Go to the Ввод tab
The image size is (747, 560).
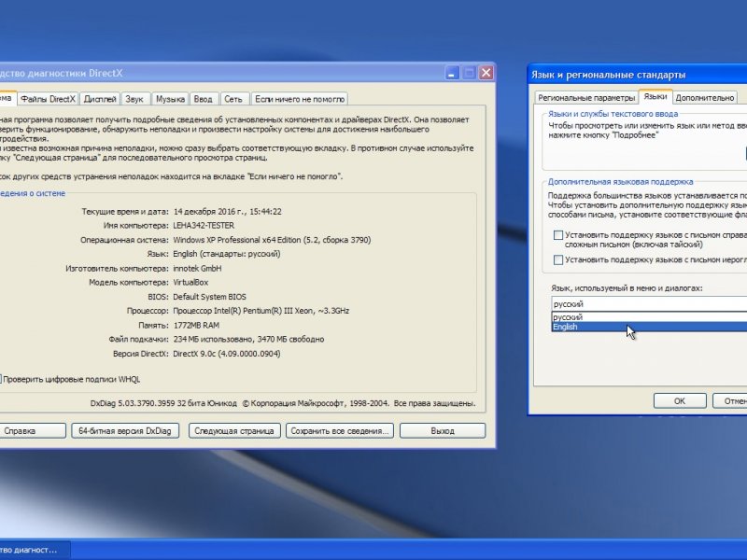(x=204, y=99)
